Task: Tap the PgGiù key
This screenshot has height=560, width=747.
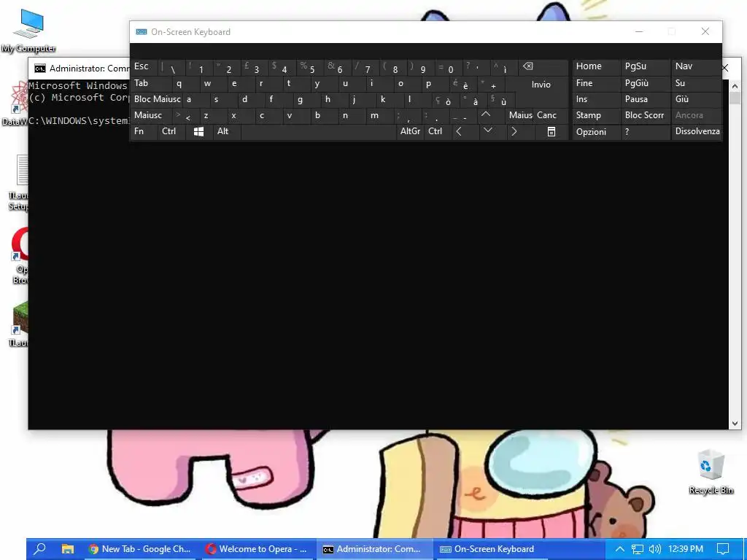Action: pos(645,83)
